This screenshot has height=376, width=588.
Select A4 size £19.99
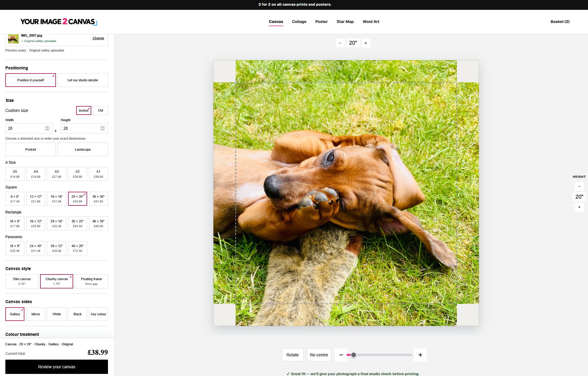(36, 174)
